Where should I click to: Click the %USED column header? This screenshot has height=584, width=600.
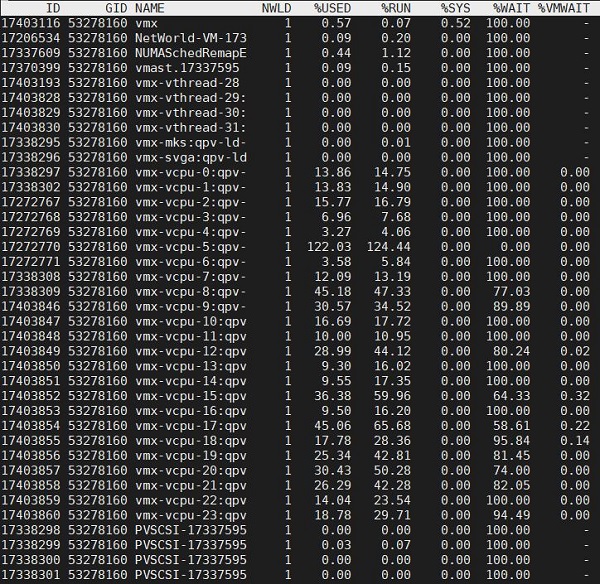coord(332,8)
